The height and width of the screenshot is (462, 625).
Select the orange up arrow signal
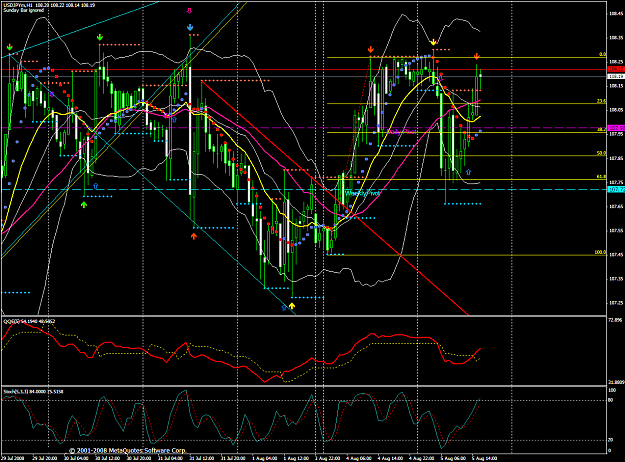click(x=194, y=236)
